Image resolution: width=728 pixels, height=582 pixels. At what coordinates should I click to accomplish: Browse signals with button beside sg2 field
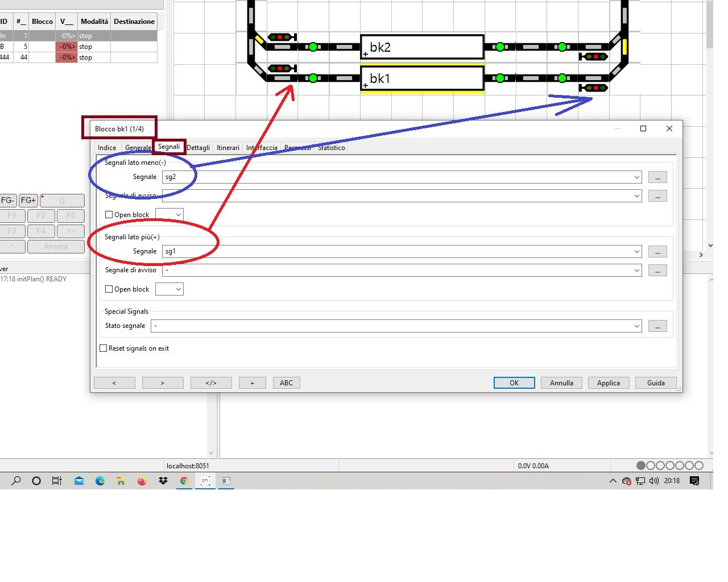pyautogui.click(x=657, y=177)
